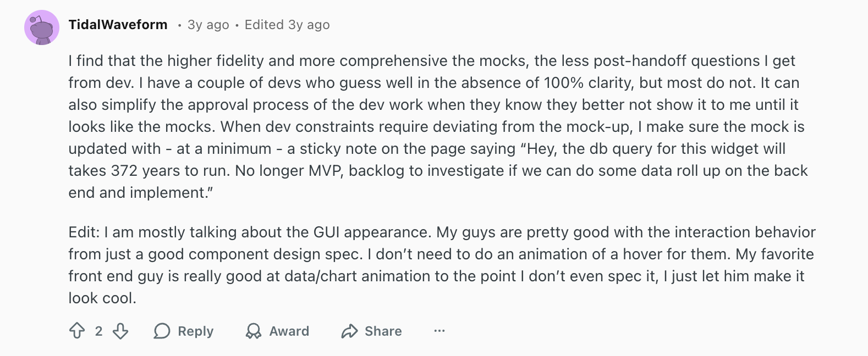Click the Award ribbon icon
Image resolution: width=868 pixels, height=356 pixels.
254,331
